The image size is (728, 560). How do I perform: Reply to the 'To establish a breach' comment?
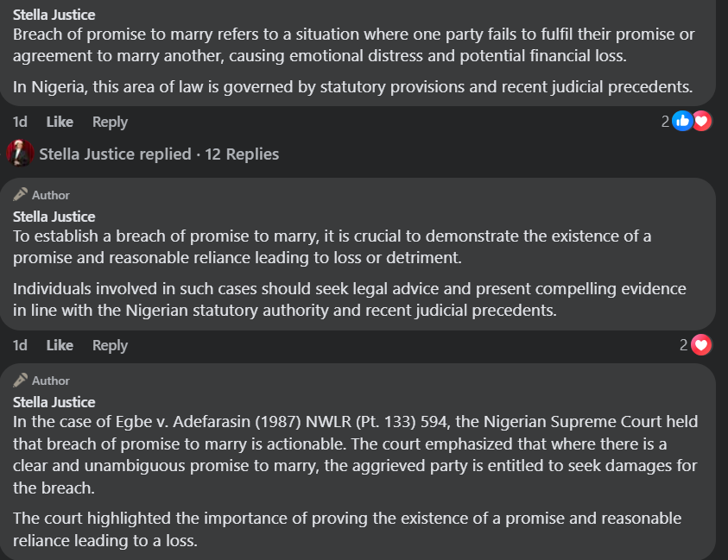[110, 345]
